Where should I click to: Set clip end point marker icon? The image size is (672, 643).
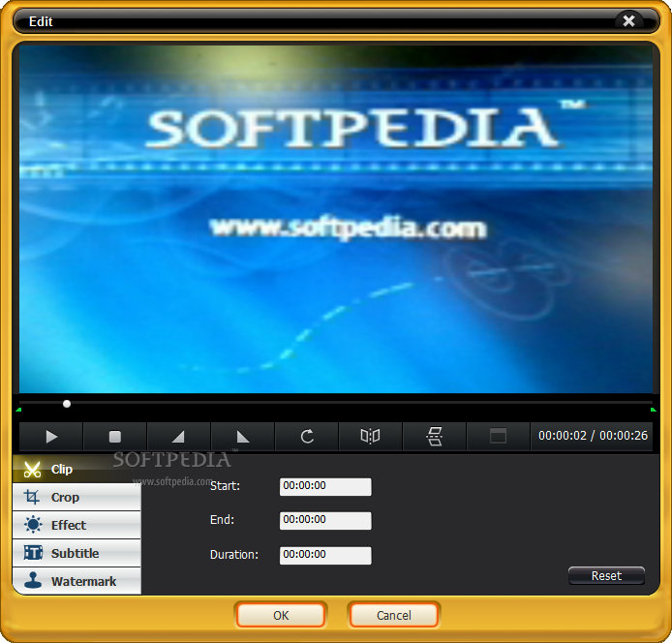[243, 437]
